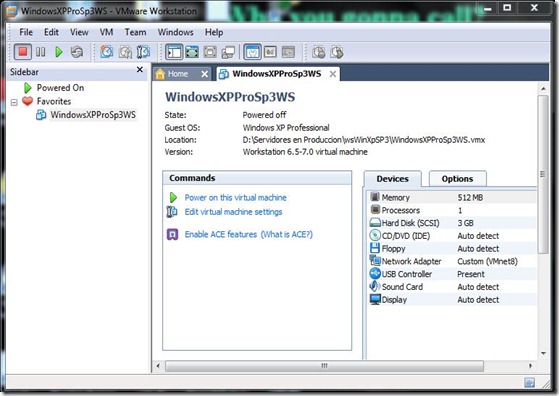Image resolution: width=559 pixels, height=396 pixels.
Task: Open the Windows menu
Action: click(x=175, y=32)
